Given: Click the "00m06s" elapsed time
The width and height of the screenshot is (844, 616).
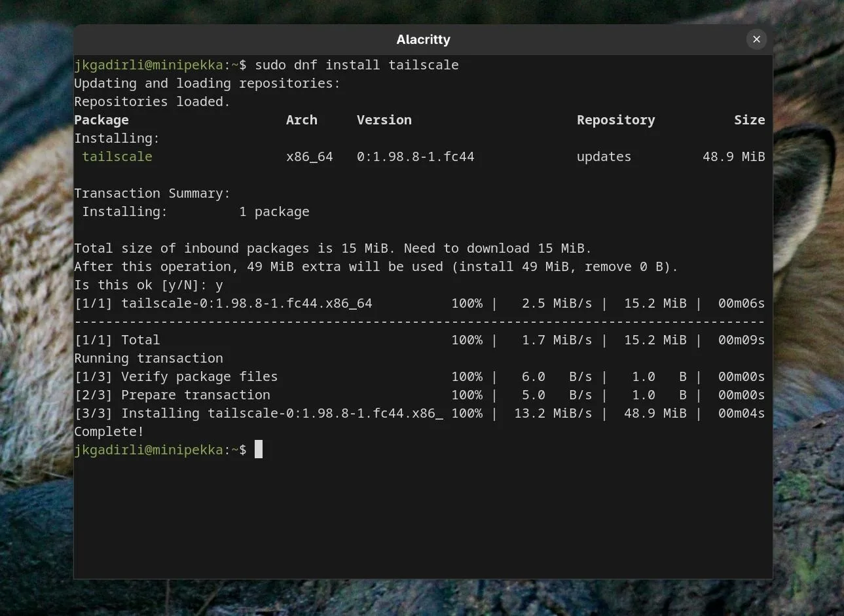Looking at the screenshot, I should (742, 303).
